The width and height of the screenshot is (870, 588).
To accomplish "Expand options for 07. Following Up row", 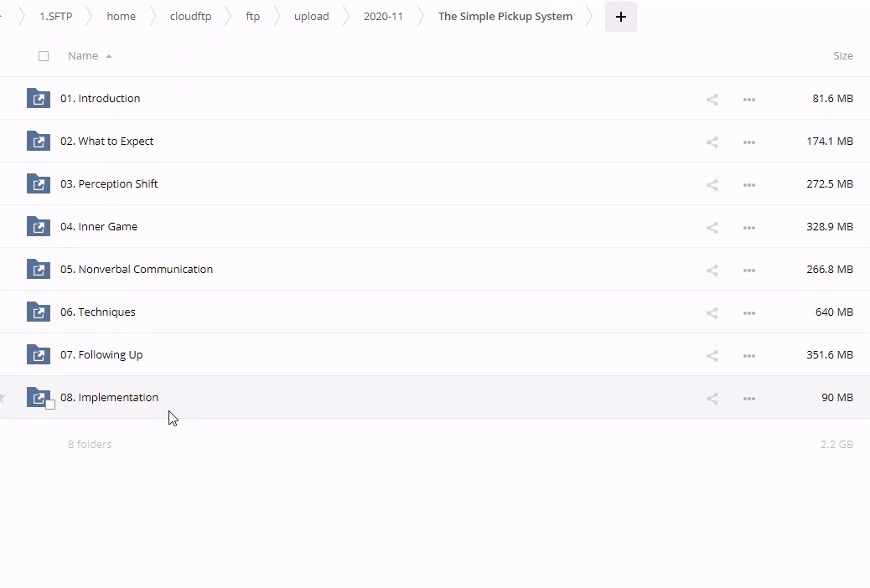I will pyautogui.click(x=748, y=355).
